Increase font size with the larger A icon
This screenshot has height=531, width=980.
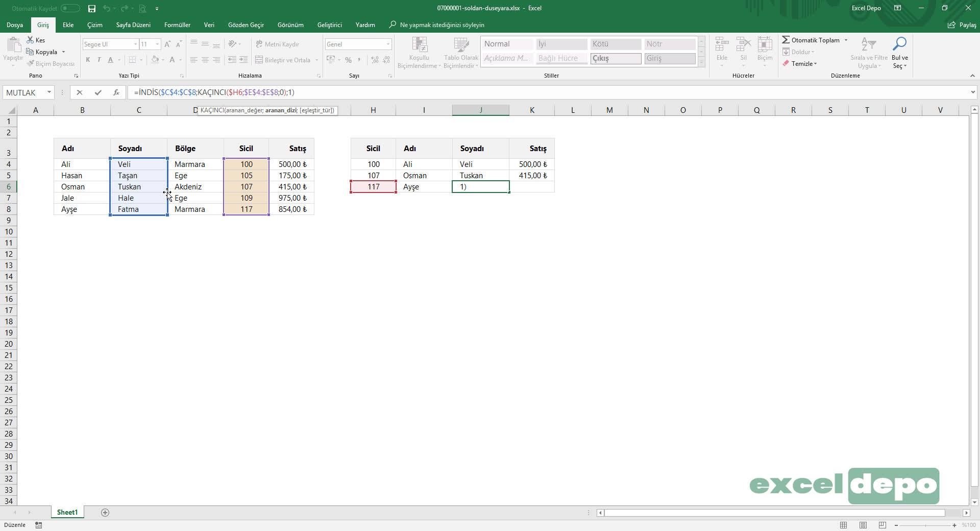pyautogui.click(x=167, y=44)
